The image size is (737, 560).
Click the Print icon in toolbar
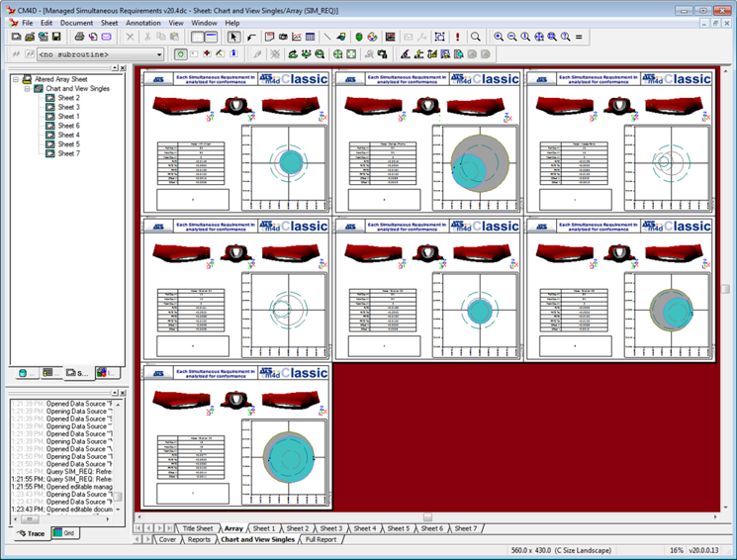coord(79,37)
